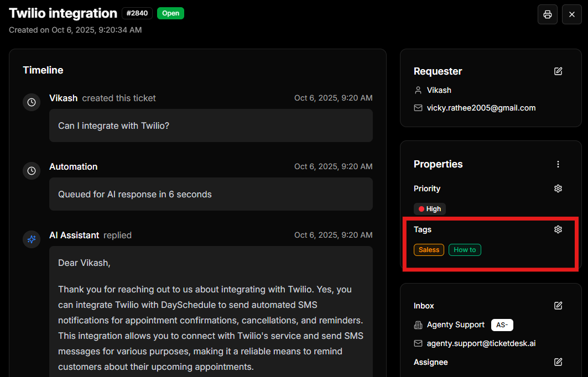Click the Open status badge
This screenshot has width=588, height=377.
coord(170,13)
